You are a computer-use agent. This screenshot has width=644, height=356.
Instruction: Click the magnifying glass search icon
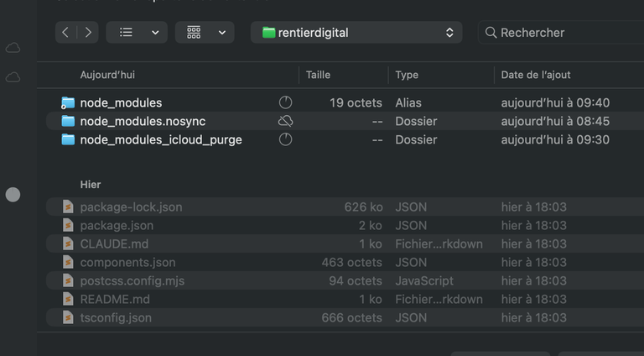coord(491,33)
